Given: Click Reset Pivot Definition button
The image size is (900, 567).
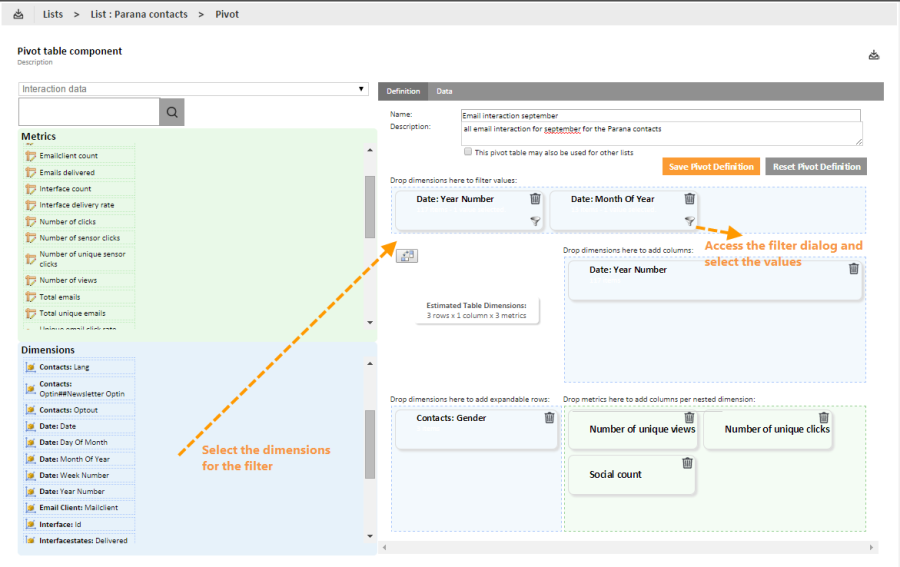Looking at the screenshot, I should point(815,167).
